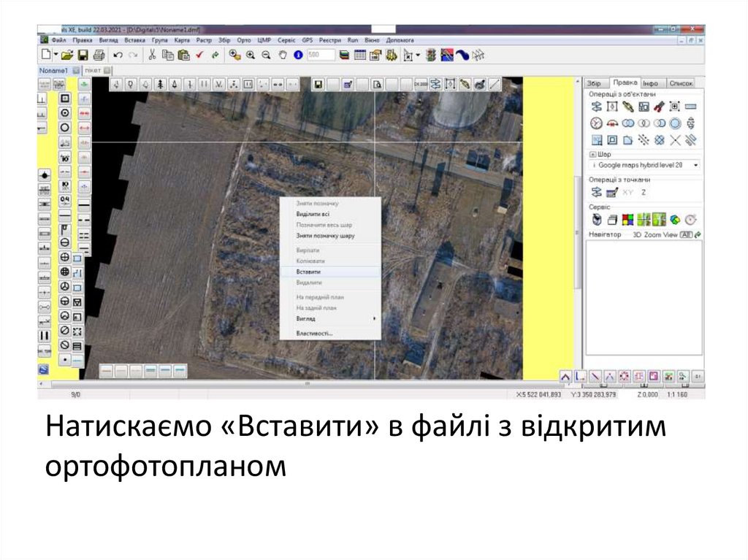Click the View label in Навігатор
Screen dimensions: 748x560
671,234
